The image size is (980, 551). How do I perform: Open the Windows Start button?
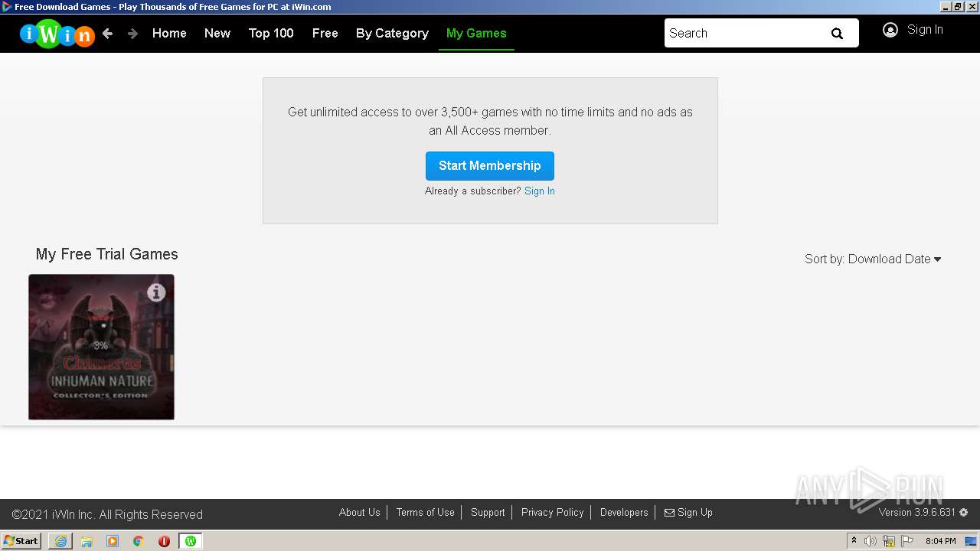click(21, 541)
